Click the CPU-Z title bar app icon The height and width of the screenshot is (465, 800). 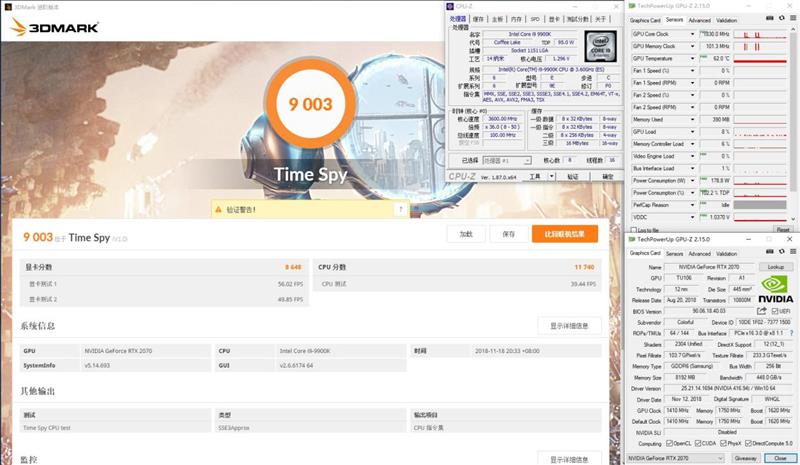450,6
